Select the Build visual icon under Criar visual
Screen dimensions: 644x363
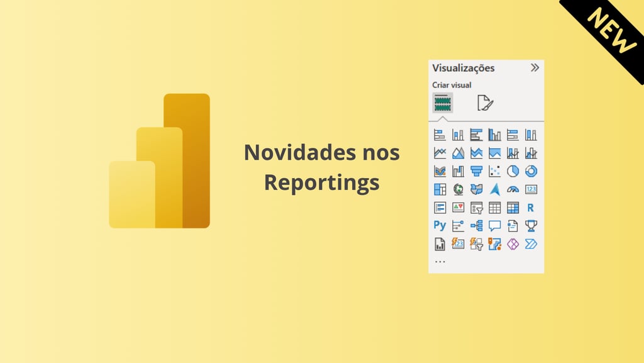(443, 103)
